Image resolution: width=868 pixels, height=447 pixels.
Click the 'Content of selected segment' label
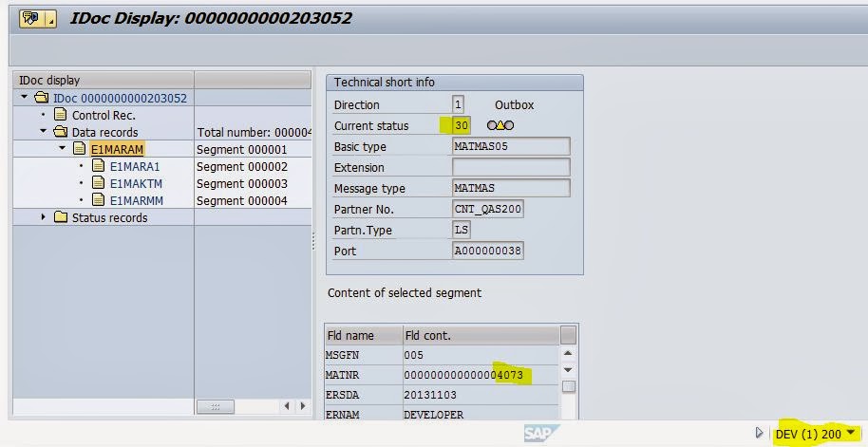pyautogui.click(x=405, y=293)
